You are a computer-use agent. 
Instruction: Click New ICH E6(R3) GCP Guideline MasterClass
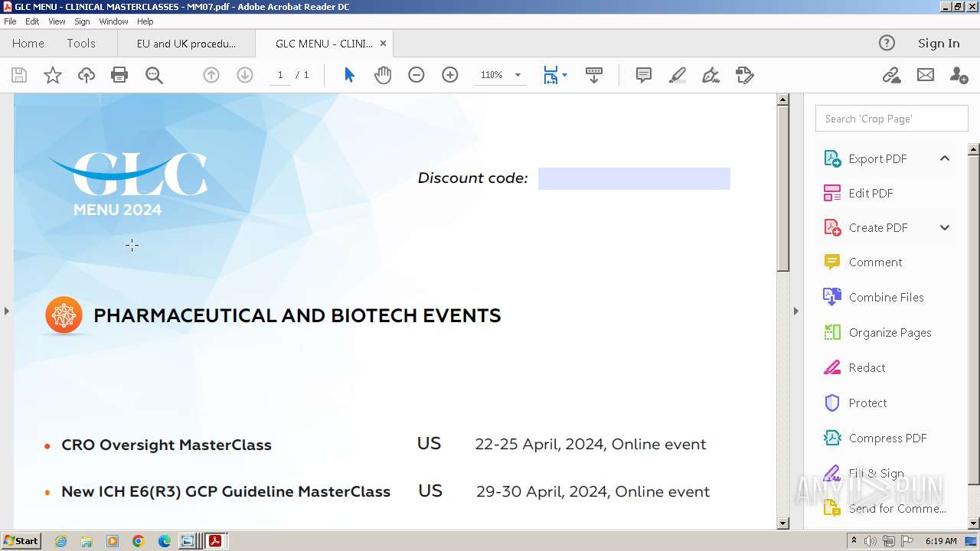pyautogui.click(x=226, y=491)
